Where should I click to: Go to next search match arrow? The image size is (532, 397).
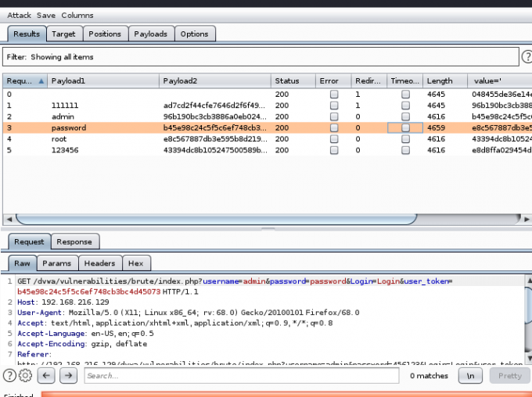click(x=68, y=375)
